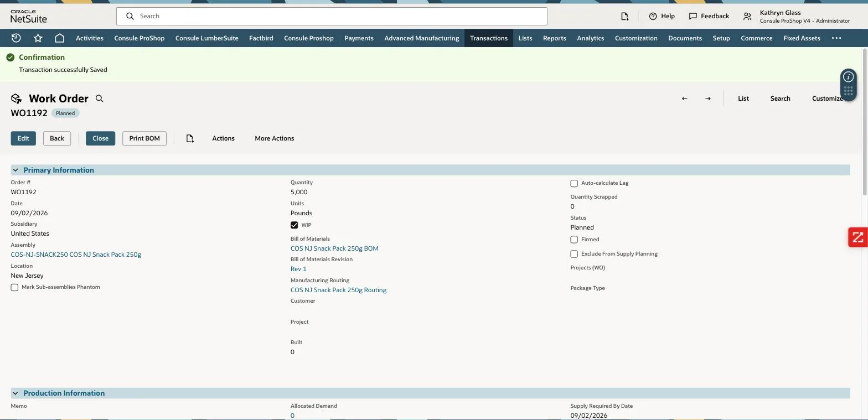Go to the Home icon
This screenshot has height=420, width=868.
tap(60, 38)
